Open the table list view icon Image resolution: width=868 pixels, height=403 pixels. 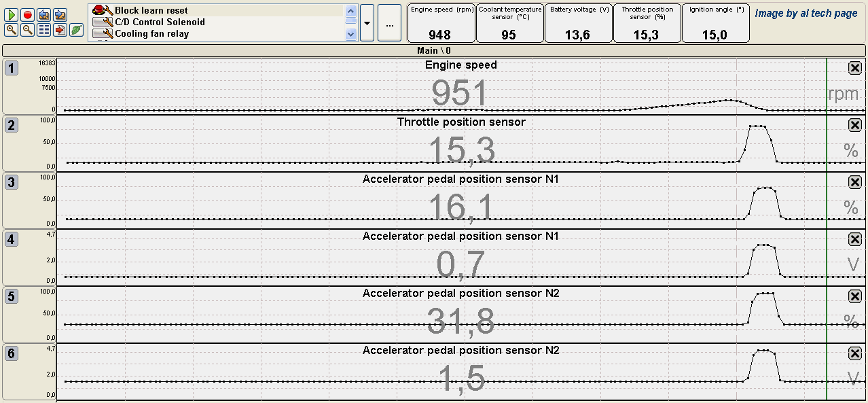43,30
